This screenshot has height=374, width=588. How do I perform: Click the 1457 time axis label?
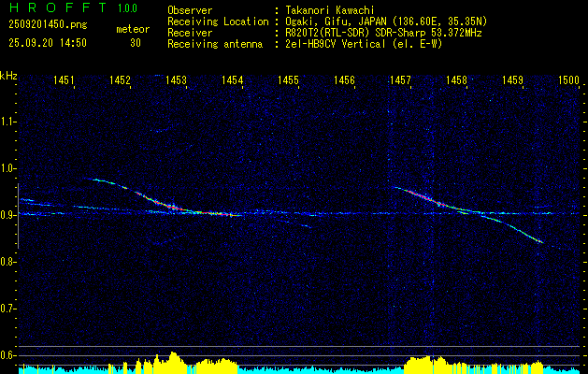tap(400, 79)
